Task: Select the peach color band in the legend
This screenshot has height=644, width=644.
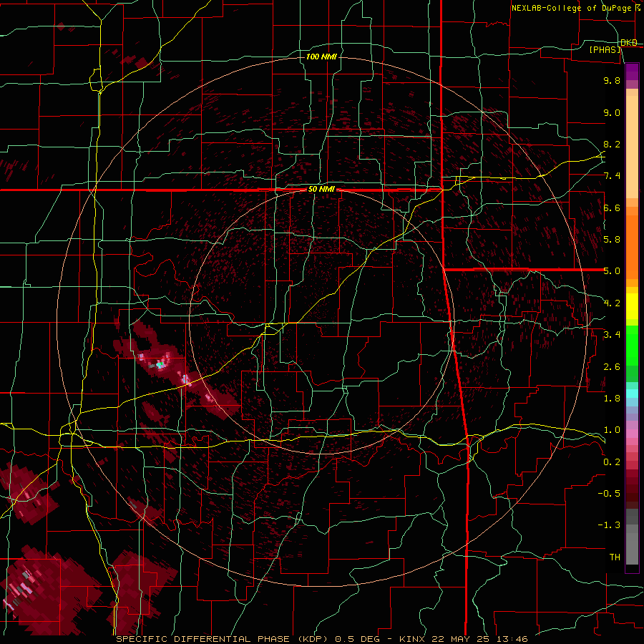Action: click(632, 148)
